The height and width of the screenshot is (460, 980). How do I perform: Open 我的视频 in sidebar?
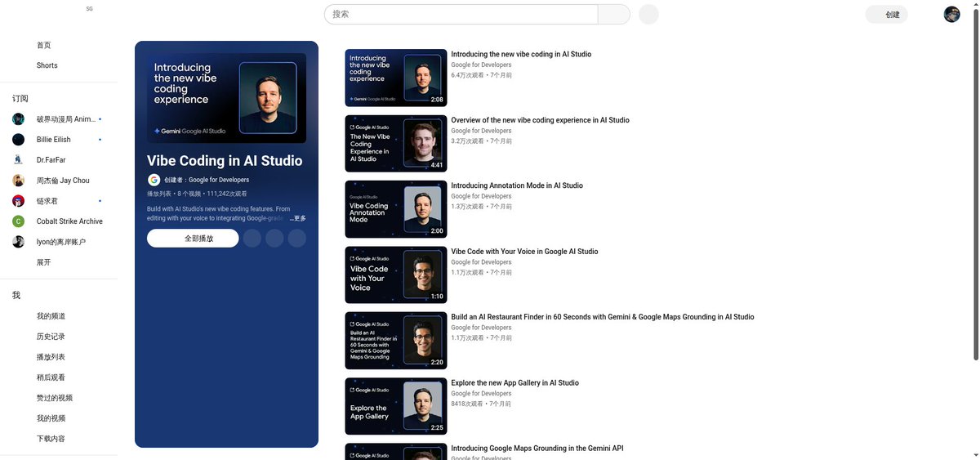pos(51,418)
